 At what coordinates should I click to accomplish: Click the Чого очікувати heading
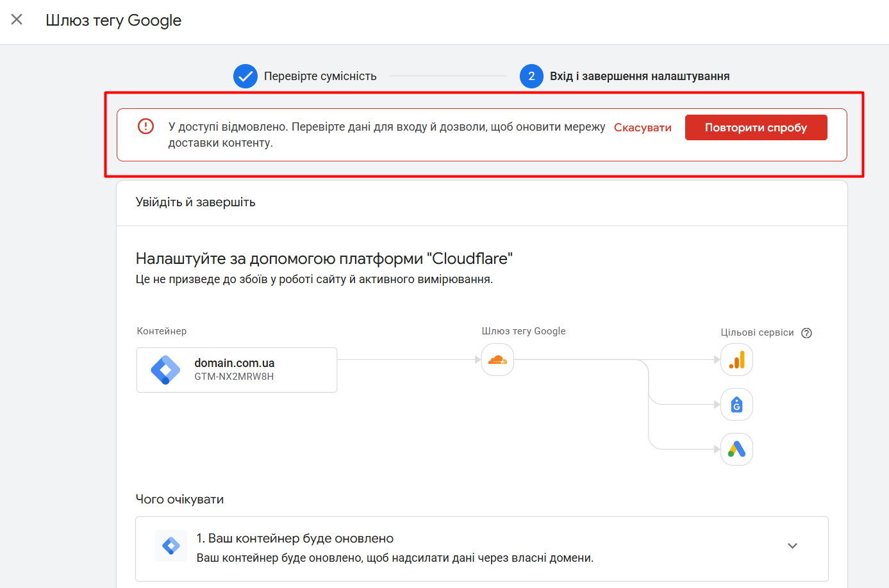179,500
